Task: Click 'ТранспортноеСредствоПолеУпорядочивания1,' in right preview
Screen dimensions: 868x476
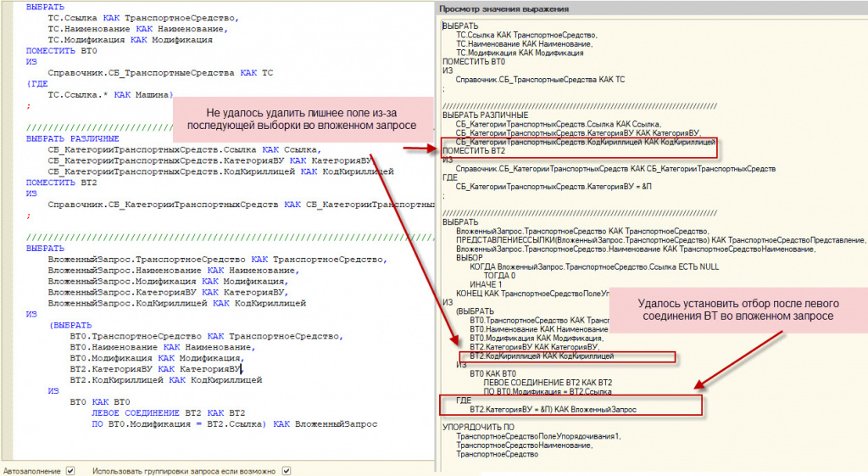Action: (538, 436)
